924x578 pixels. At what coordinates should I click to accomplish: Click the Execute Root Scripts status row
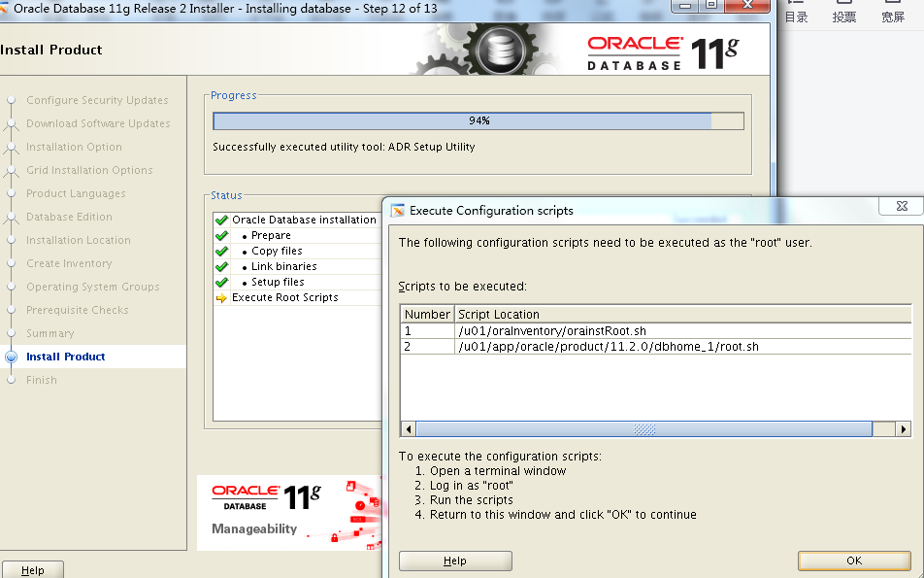pos(298,297)
